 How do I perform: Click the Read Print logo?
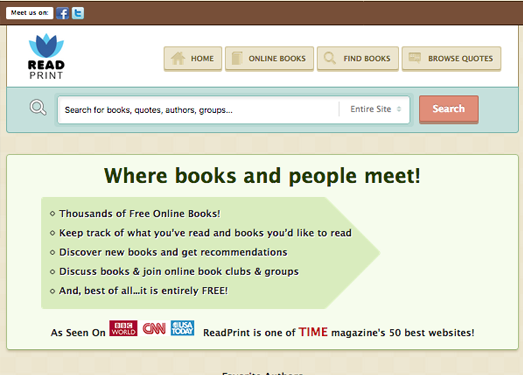click(46, 56)
